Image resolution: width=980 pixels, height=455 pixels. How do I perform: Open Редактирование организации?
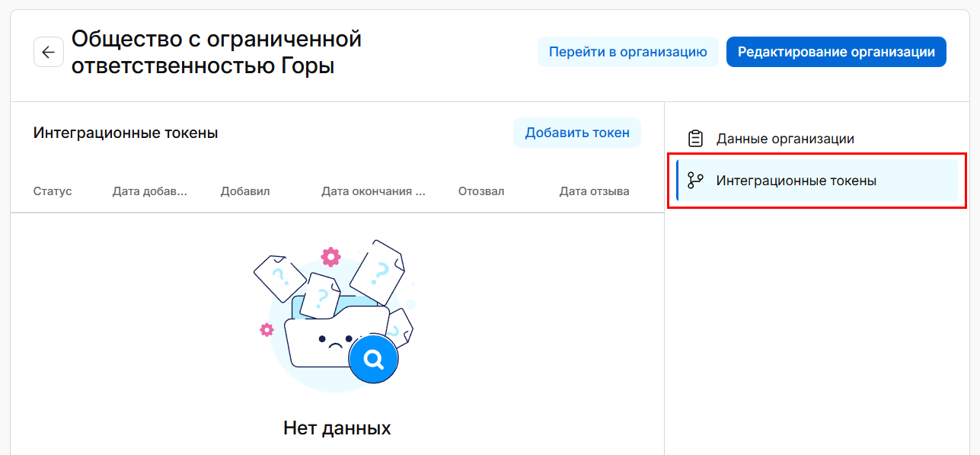[835, 52]
